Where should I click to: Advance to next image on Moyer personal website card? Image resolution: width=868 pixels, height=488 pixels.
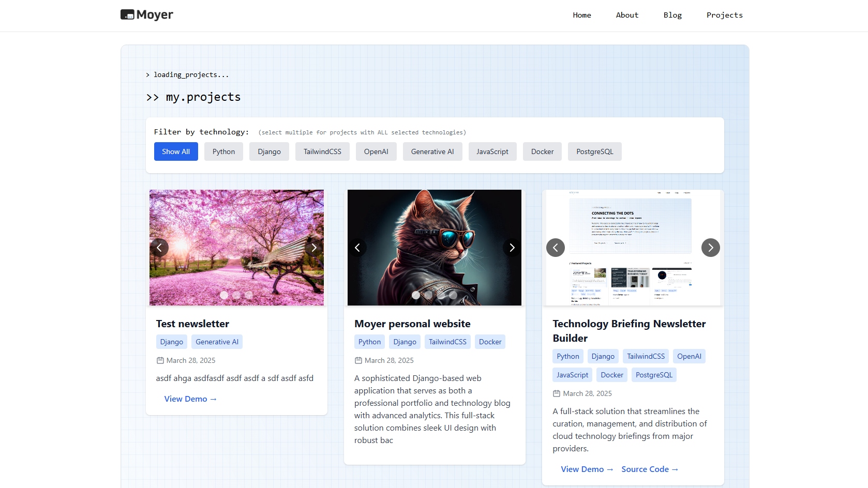[512, 248]
